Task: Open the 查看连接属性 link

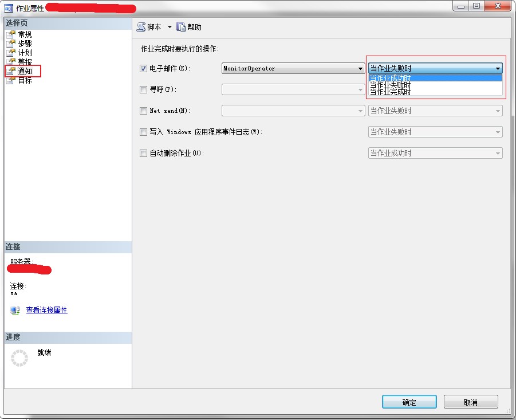Action: point(47,310)
